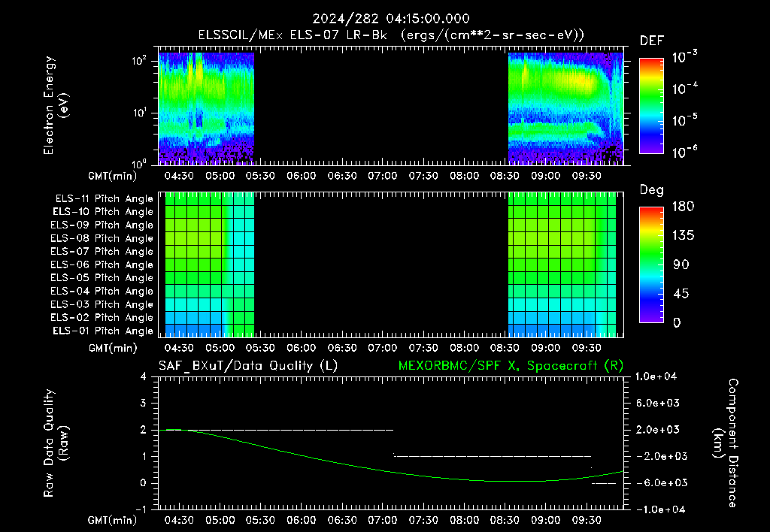Select the ELS-07 Pitch Angle row label
This screenshot has height=532, width=770.
pyautogui.click(x=102, y=251)
